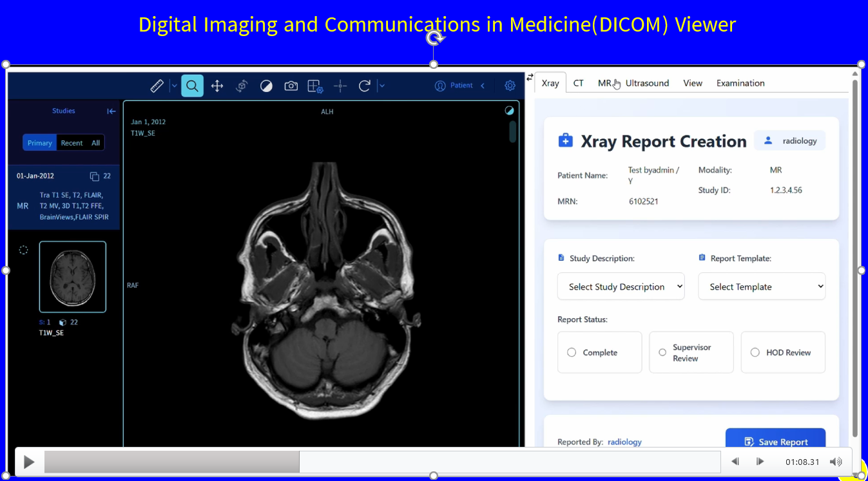Capture viewport with the camera icon
This screenshot has height=481, width=868.
[291, 86]
